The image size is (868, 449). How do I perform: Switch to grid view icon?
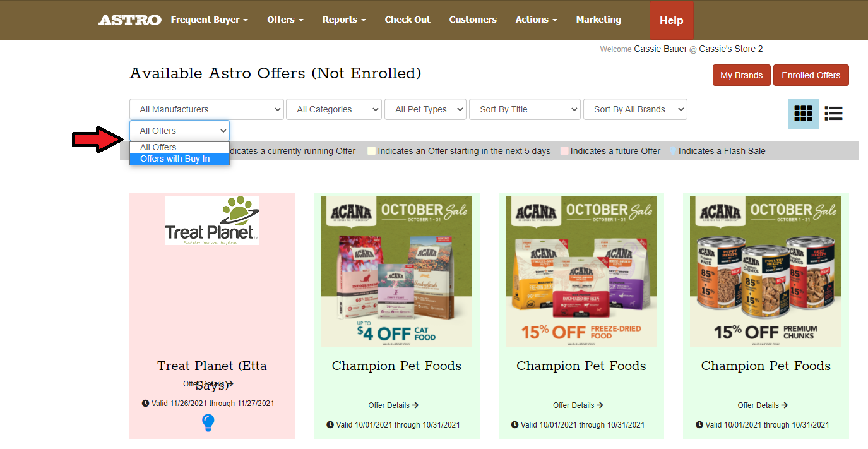tap(803, 114)
